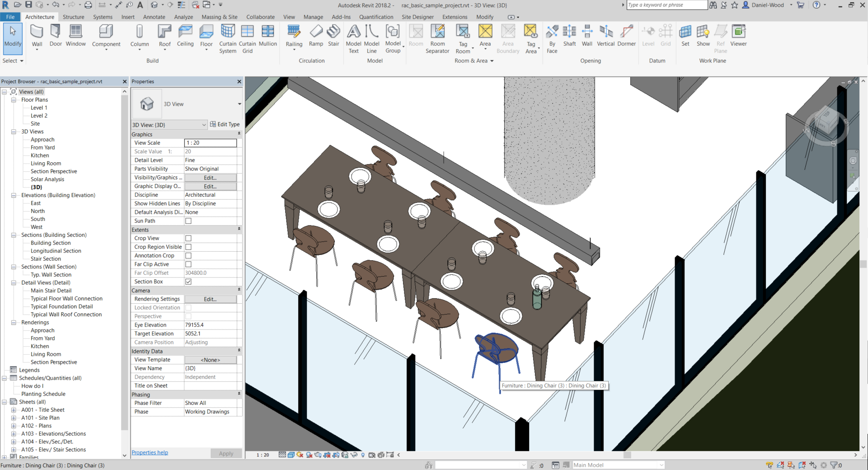Enable the Crop View checkbox
The height and width of the screenshot is (470, 868).
click(x=188, y=238)
